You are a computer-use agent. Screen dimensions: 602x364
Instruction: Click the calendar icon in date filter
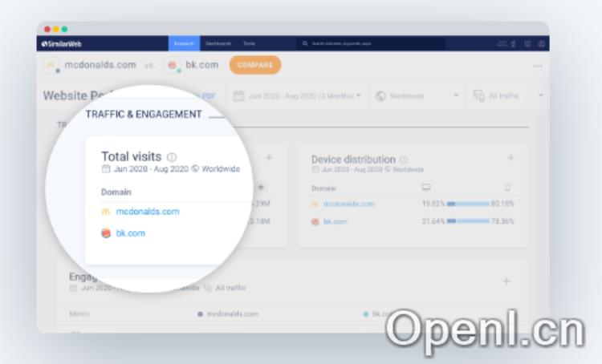tap(238, 95)
